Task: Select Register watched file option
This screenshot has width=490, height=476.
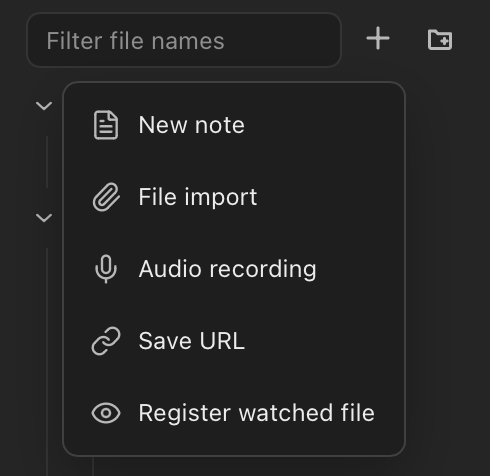Action: pyautogui.click(x=234, y=413)
